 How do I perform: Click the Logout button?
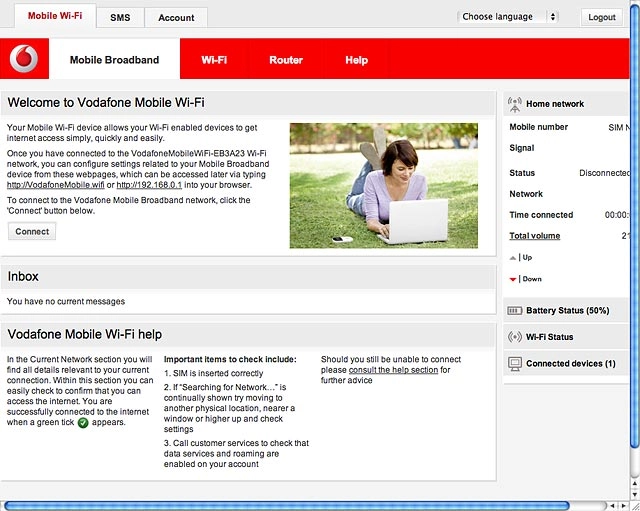point(602,17)
